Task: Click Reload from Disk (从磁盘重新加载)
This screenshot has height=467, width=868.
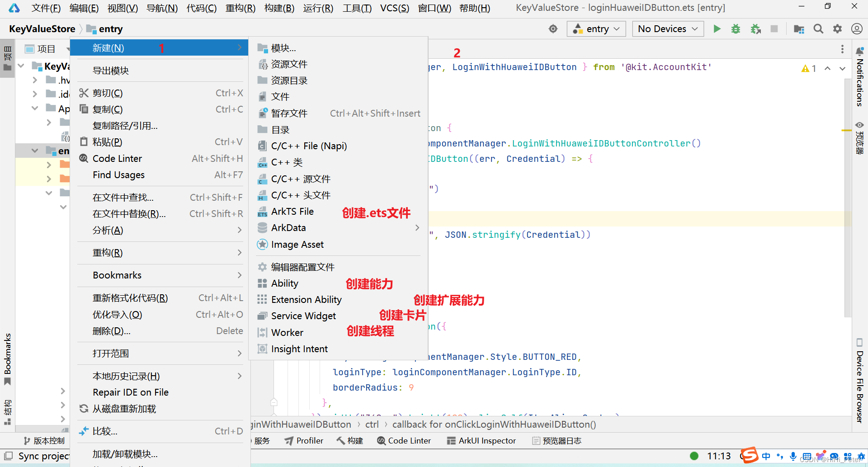Action: click(160, 409)
